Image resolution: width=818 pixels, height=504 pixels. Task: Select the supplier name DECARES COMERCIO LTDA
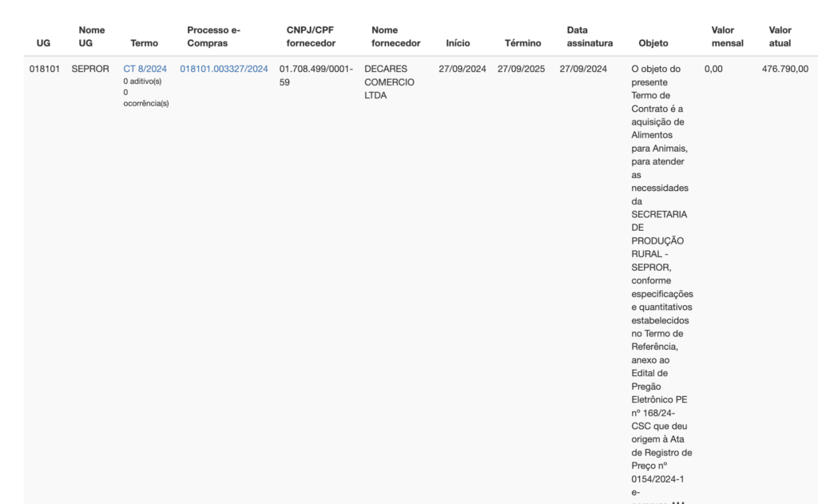coord(389,81)
